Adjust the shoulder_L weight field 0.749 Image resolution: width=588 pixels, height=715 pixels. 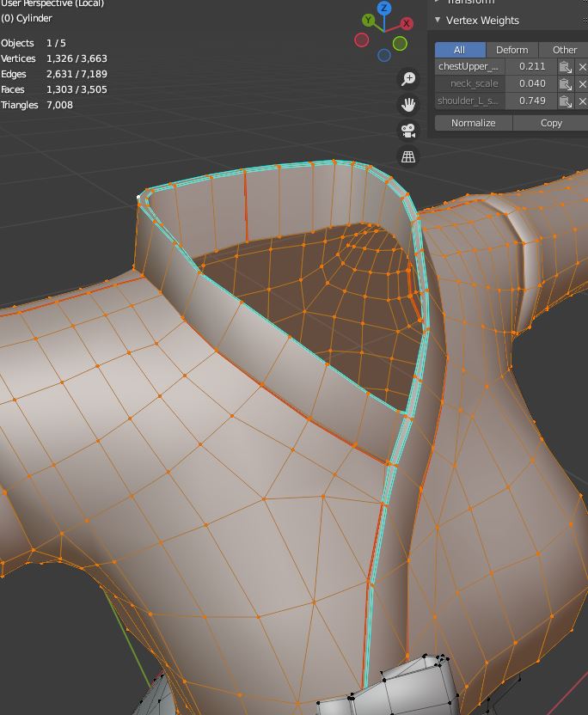(531, 101)
